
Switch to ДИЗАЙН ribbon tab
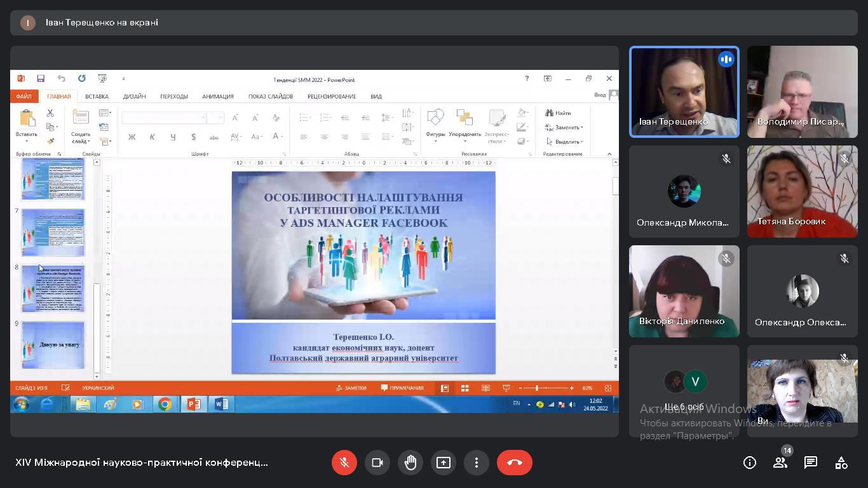(135, 97)
